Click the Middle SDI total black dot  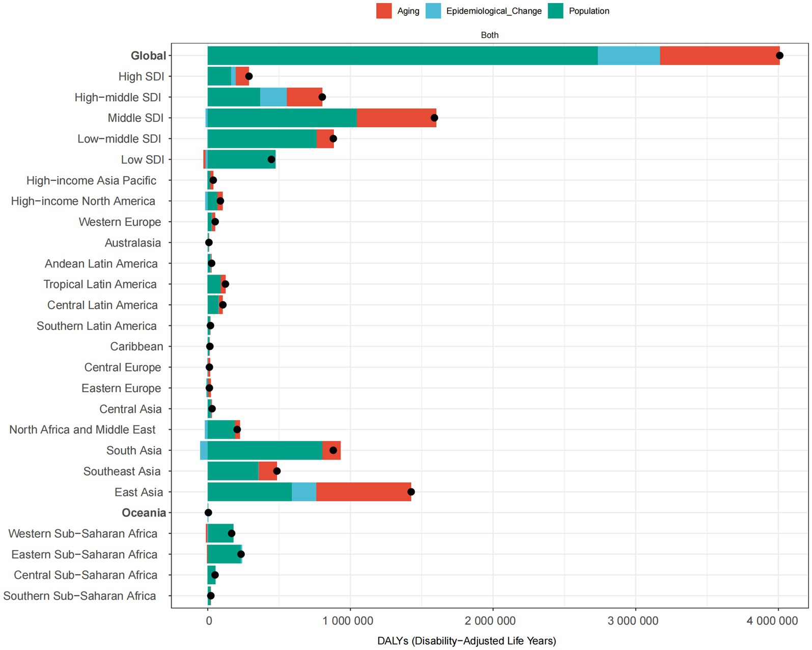point(434,118)
